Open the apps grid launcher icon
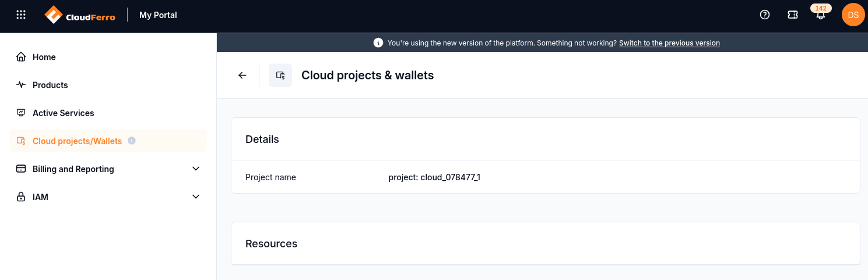Viewport: 868px width, 280px height. click(21, 15)
